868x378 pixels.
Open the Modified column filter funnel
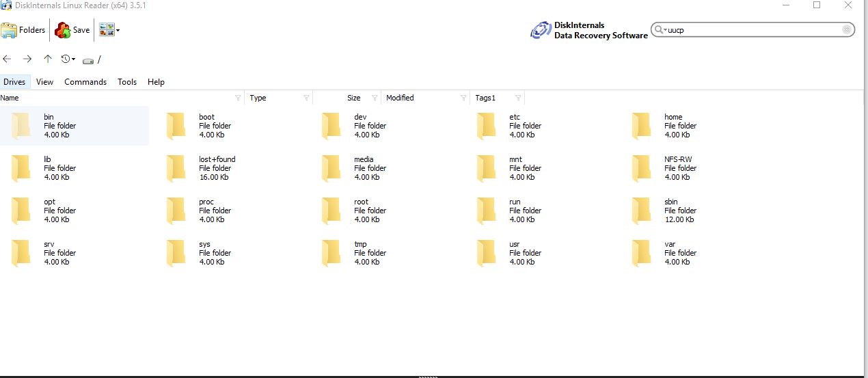coord(463,98)
